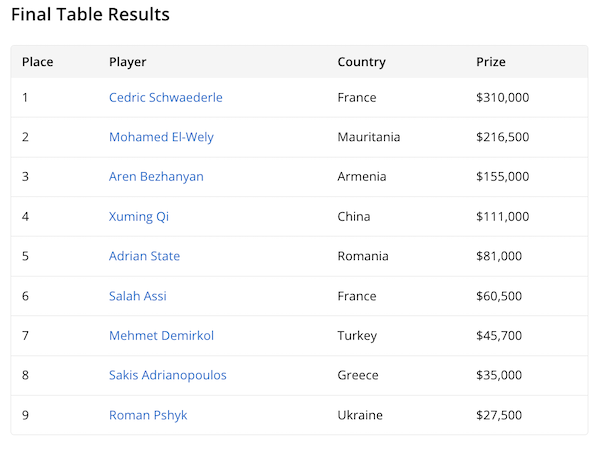Select the $27,500 prize cell
This screenshot has height=454, width=600.
coord(498,415)
